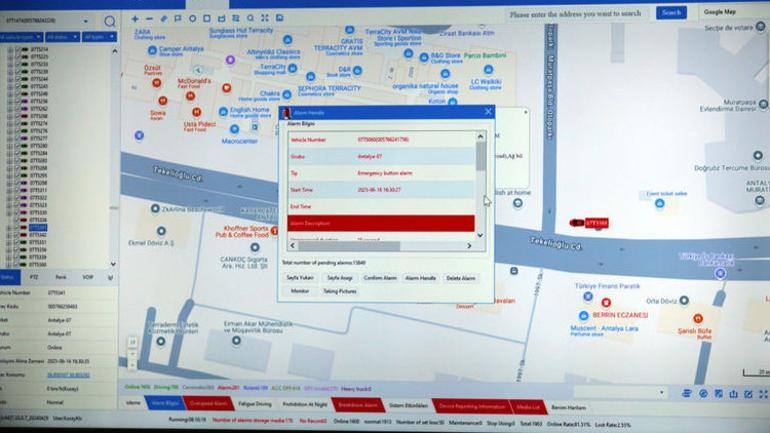770x433 pixels.
Task: Select the square drawing tool in map toolbar
Action: [207, 19]
